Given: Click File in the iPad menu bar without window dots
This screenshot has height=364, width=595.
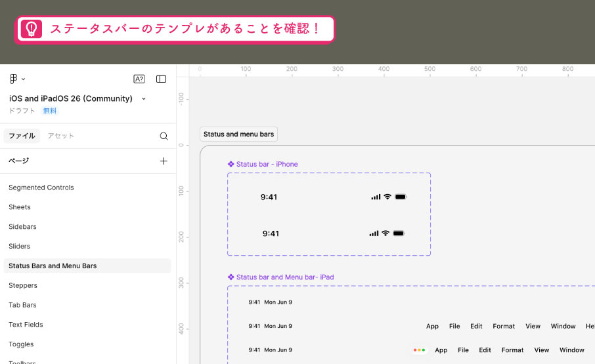Looking at the screenshot, I should [454, 326].
